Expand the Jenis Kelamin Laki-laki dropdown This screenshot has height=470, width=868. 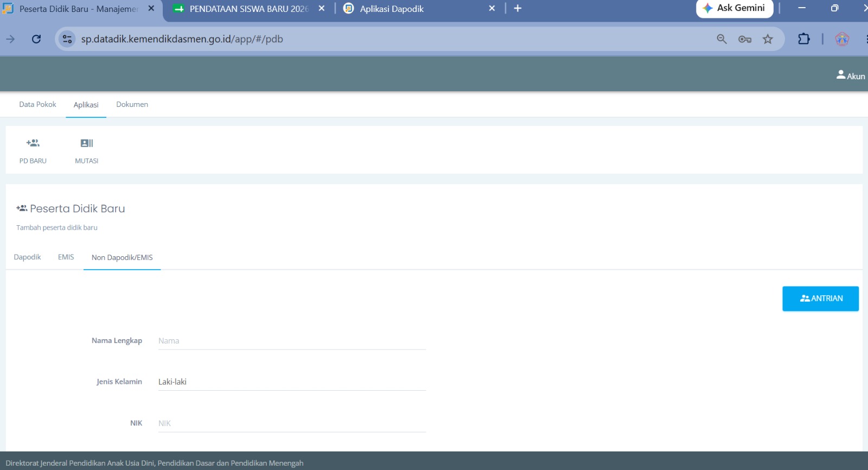click(x=292, y=382)
